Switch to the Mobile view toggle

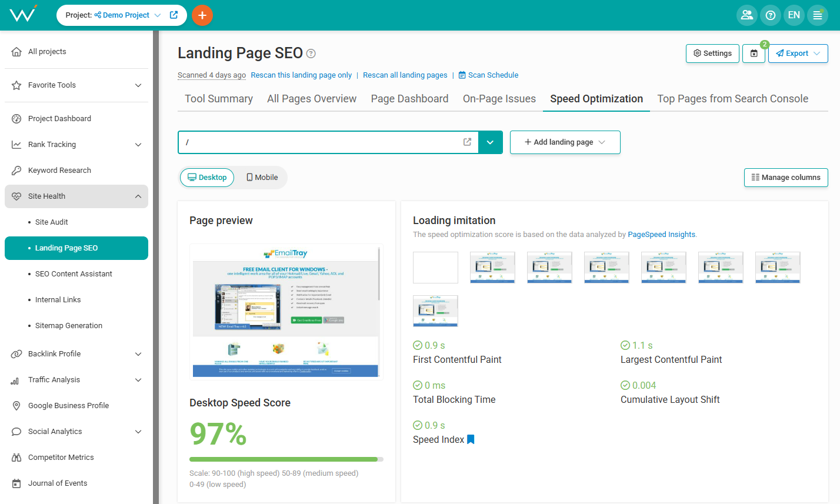(x=262, y=178)
